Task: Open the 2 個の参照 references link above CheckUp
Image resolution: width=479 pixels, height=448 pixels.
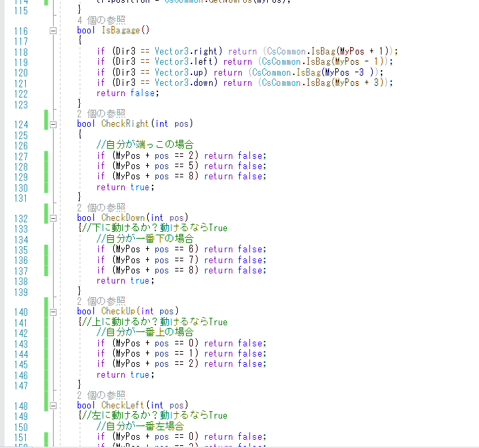Action: (x=101, y=301)
